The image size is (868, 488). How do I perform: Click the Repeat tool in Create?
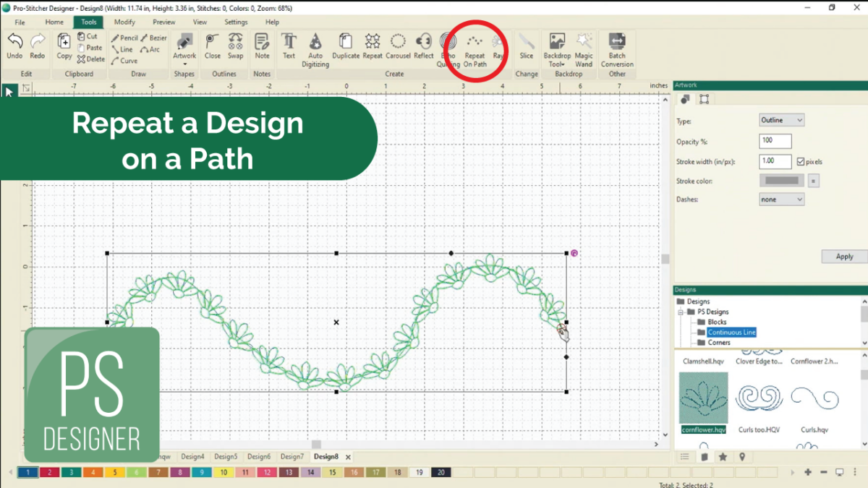(x=373, y=46)
